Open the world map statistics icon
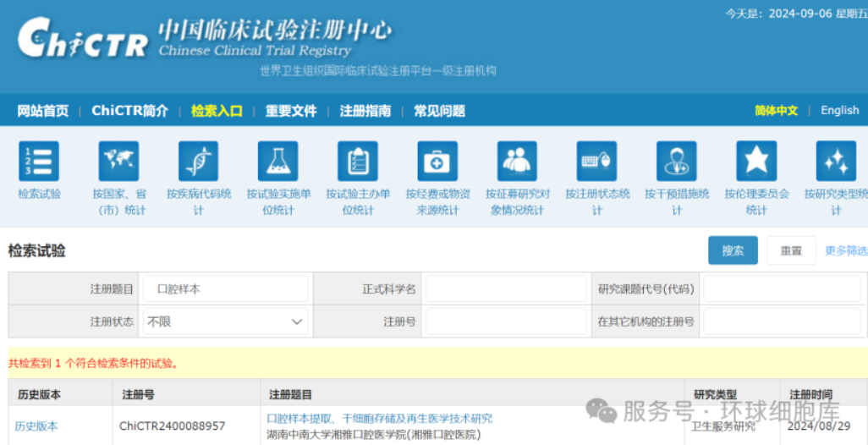868x445 pixels. pyautogui.click(x=118, y=162)
